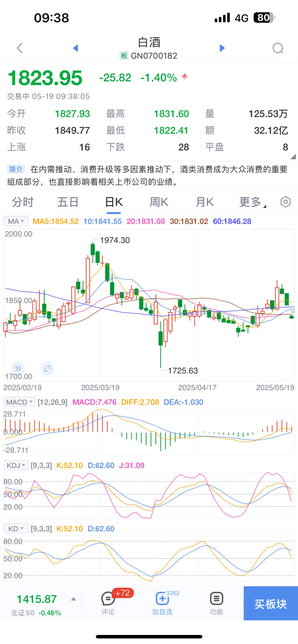Screen dimensions: 298x644
Task: Expand quote details corner triangle
Action: coord(293,157)
